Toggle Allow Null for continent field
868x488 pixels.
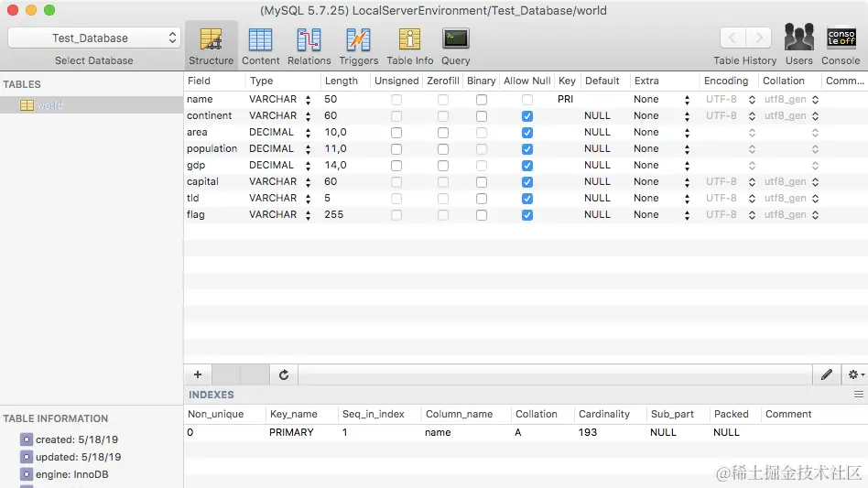click(527, 116)
